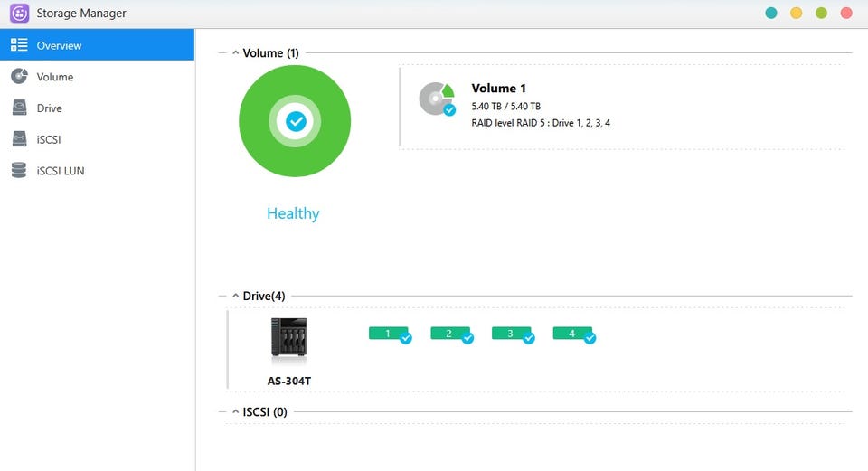Click the green healthy volume donut chart
The width and height of the screenshot is (868, 471).
click(x=295, y=121)
